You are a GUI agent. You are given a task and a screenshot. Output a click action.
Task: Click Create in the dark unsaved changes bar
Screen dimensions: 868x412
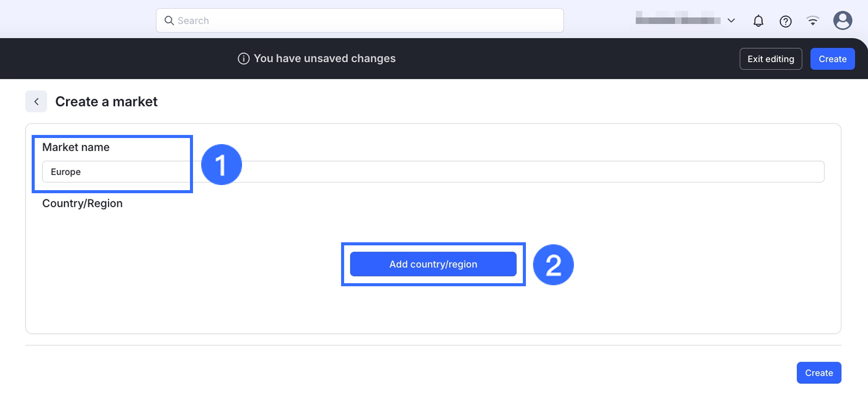[832, 59]
